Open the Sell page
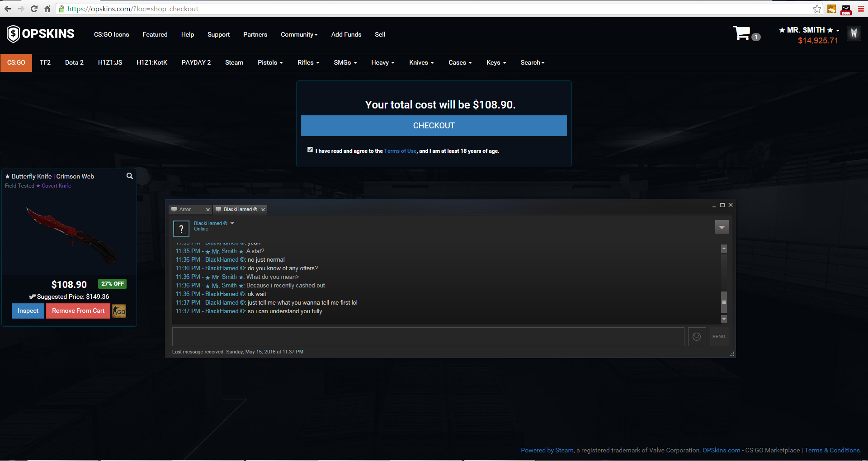Image resolution: width=868 pixels, height=461 pixels. [380, 34]
